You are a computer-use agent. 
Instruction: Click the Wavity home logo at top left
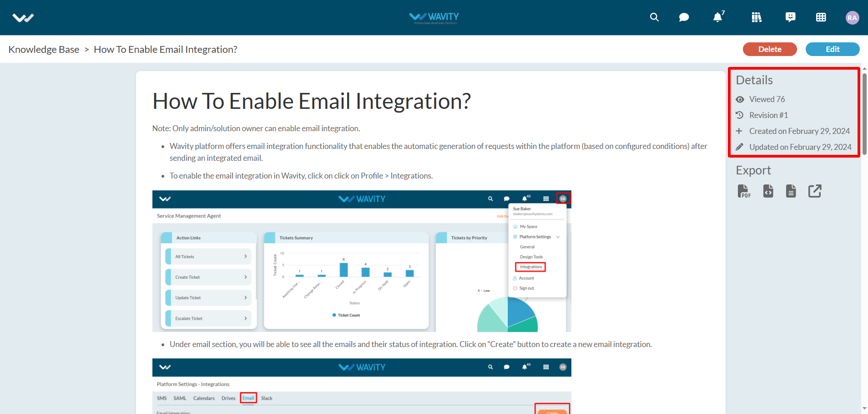(x=23, y=18)
